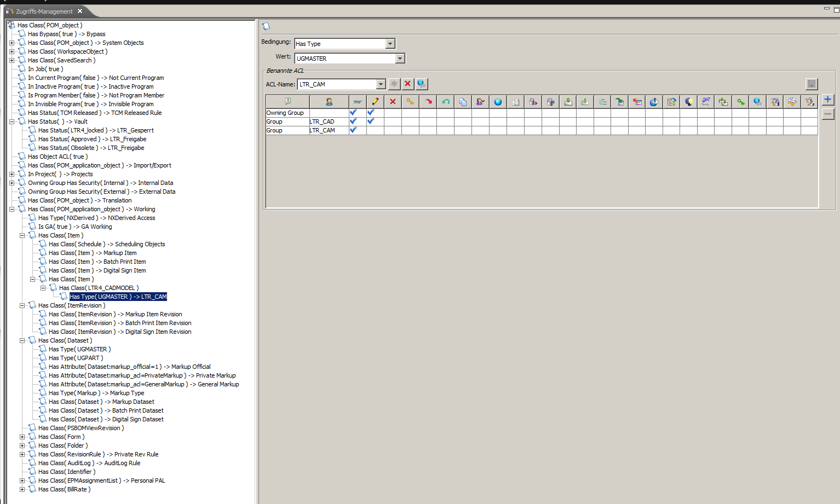Click the Subscribe (open book) column icon
840x504 pixels.
point(515,102)
